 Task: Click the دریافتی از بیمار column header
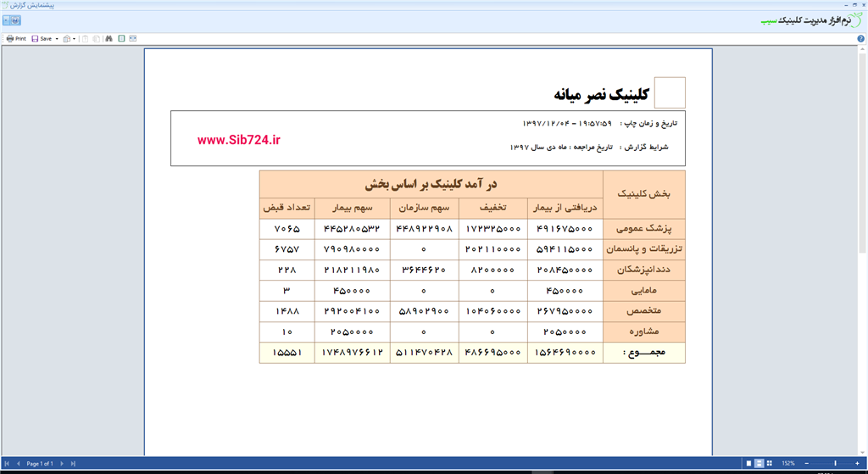(x=565, y=208)
